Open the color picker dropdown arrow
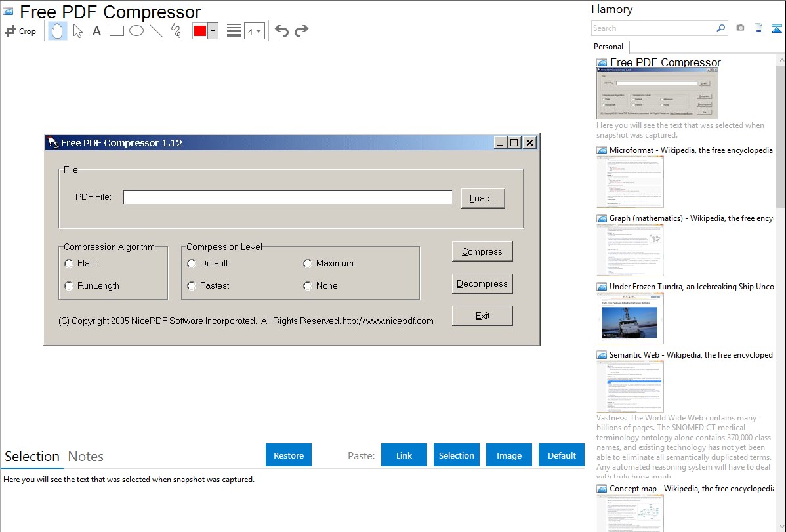786x532 pixels. [x=213, y=31]
